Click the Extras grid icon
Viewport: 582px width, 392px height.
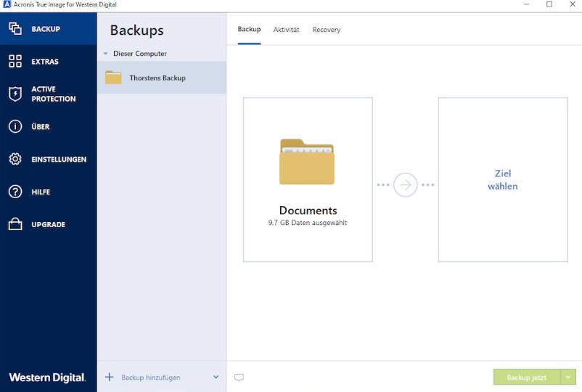click(15, 61)
